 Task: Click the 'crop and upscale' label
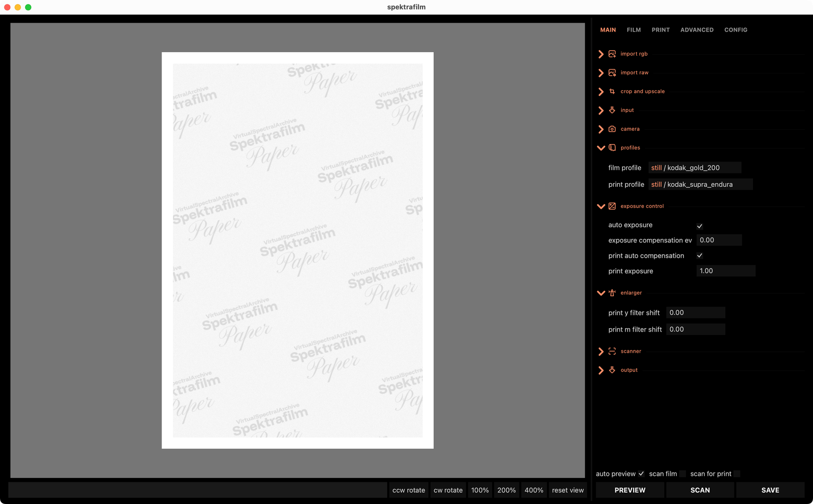[643, 91]
